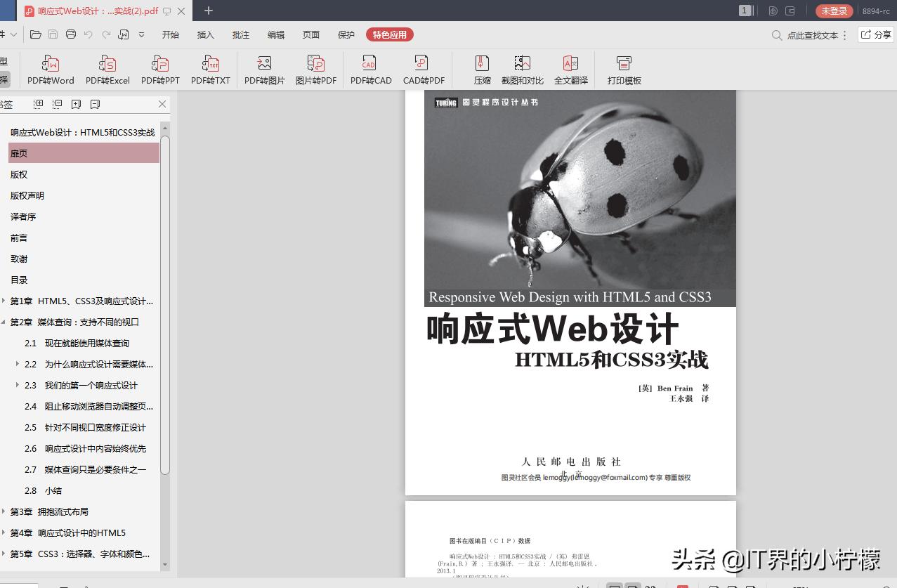Viewport: 897px width, 588px height.
Task: Add a bookmark using the bookmark panel icon
Action: (x=76, y=104)
